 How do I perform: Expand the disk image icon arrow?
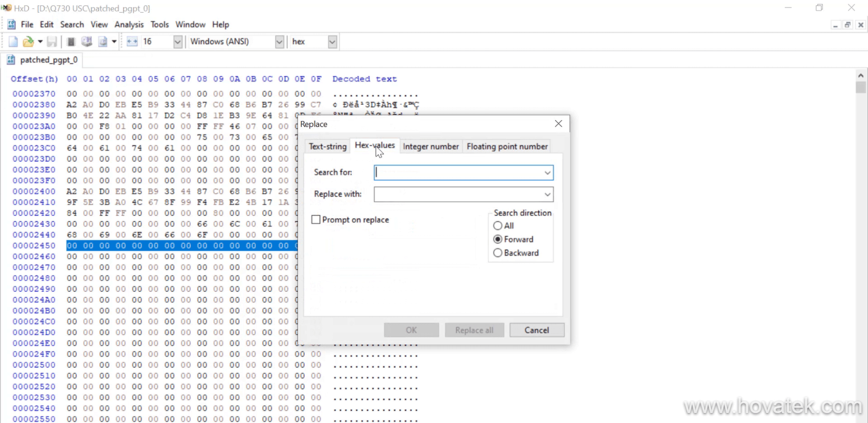(x=114, y=42)
